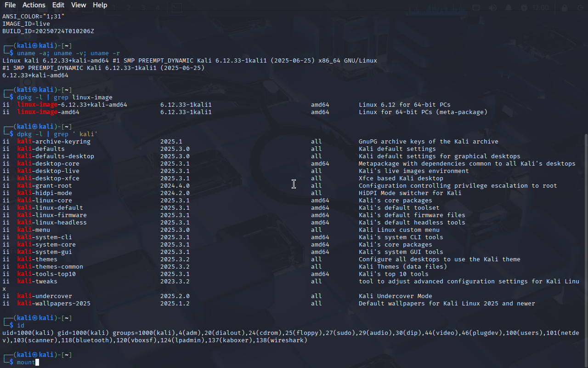Image resolution: width=588 pixels, height=368 pixels.
Task: Click the kali-menu package name
Action: tap(34, 230)
